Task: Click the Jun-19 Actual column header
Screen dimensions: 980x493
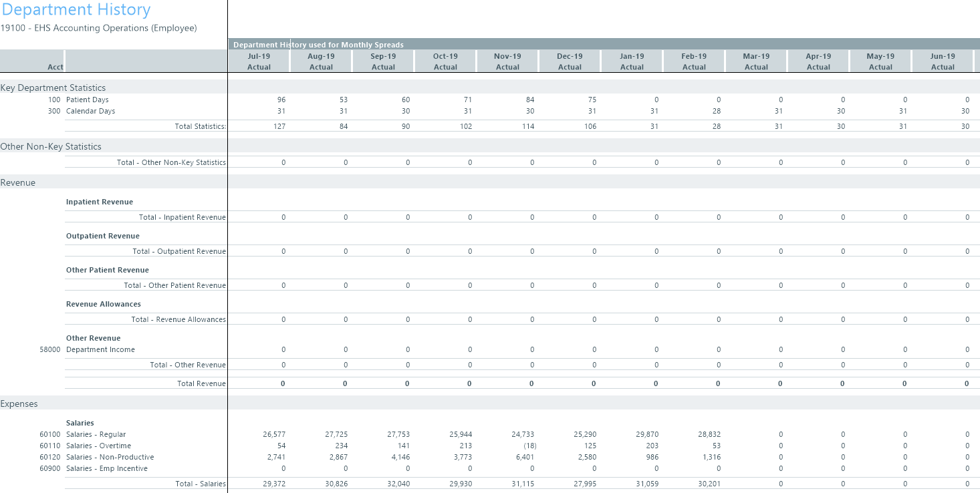Action: pos(943,61)
